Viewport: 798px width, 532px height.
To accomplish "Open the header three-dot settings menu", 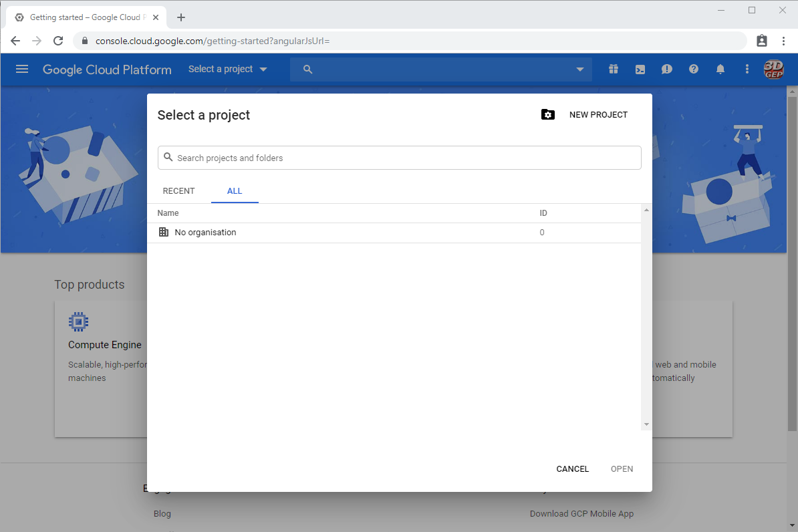I will coord(747,70).
